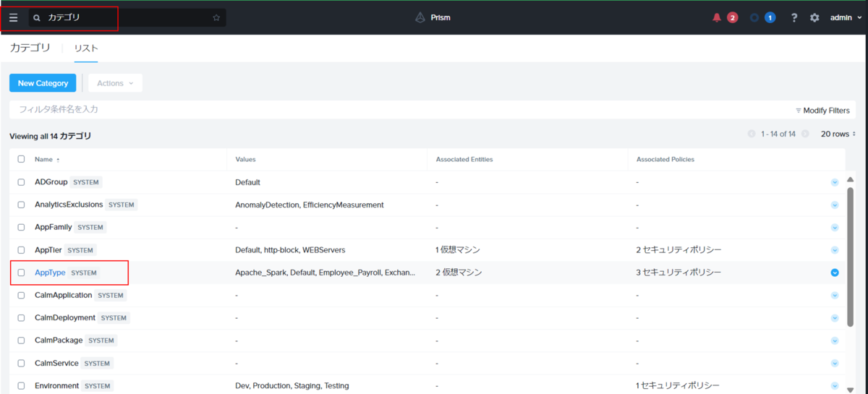Open the CalmApplication category
The image size is (868, 394).
[64, 295]
